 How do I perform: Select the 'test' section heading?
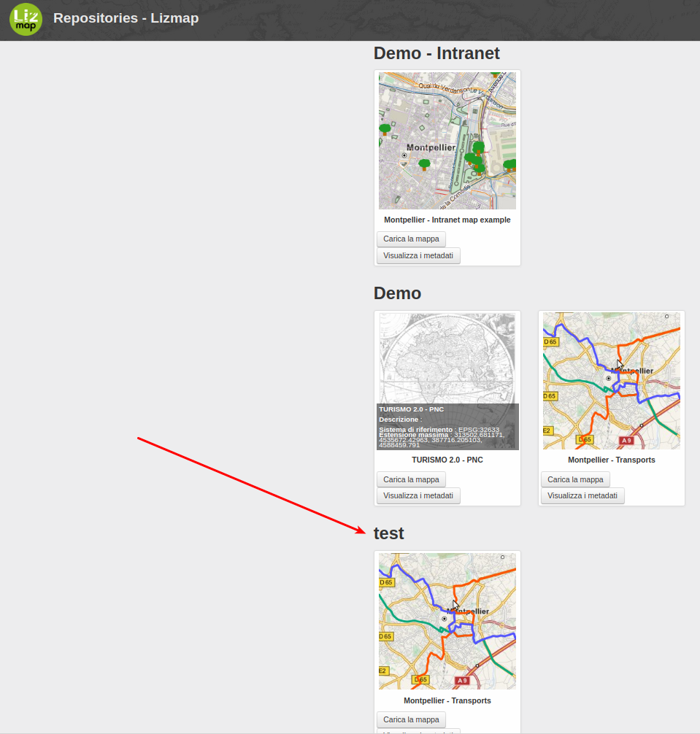click(x=389, y=533)
